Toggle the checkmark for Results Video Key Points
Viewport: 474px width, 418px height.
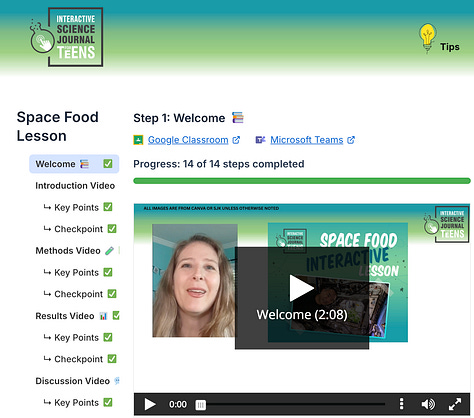108,337
